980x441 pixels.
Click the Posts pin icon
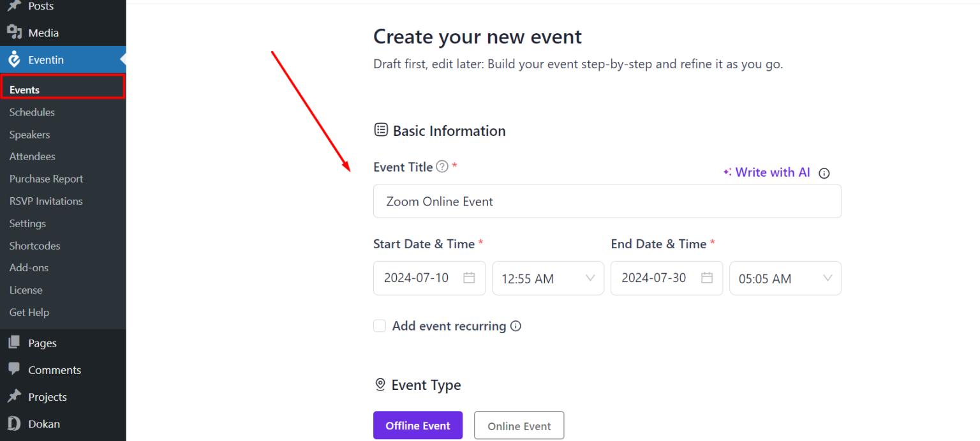14,6
